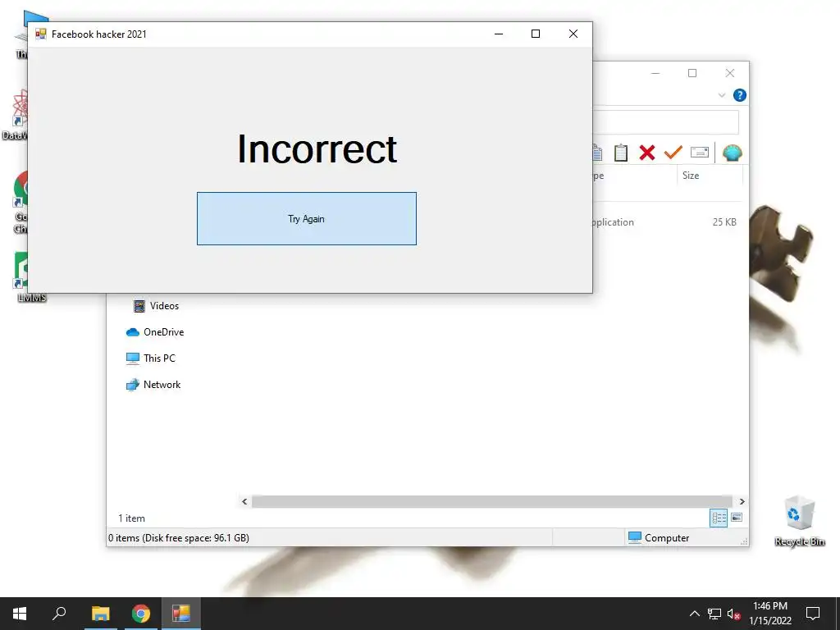
Task: Click the '1 item' status text
Action: pyautogui.click(x=131, y=518)
